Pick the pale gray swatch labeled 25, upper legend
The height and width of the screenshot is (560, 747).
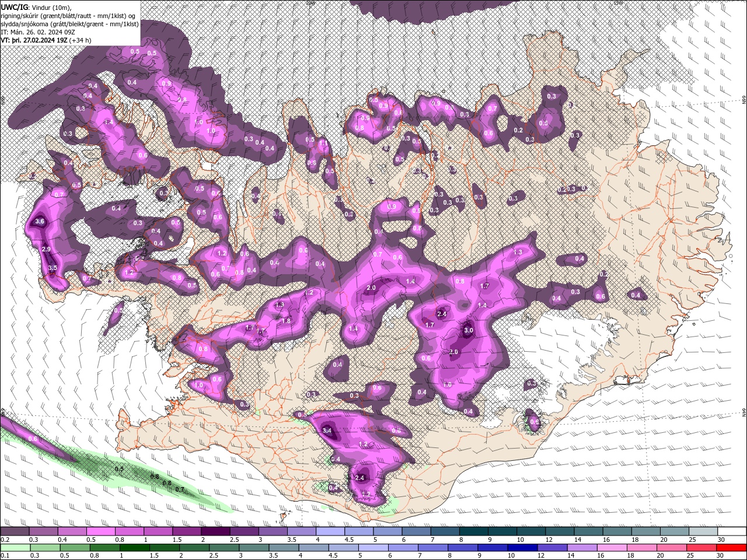coord(703,531)
